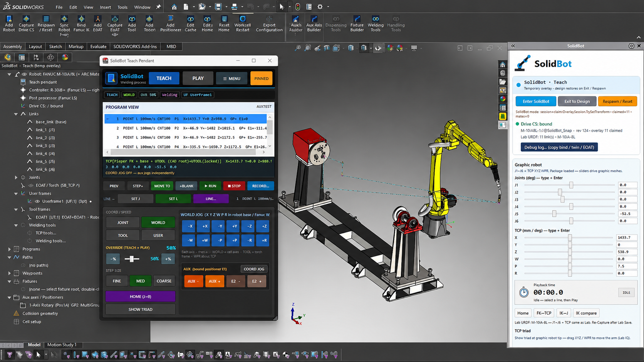
Task: Click the Home icon in SolidWorks top bar
Action: [x=174, y=7]
